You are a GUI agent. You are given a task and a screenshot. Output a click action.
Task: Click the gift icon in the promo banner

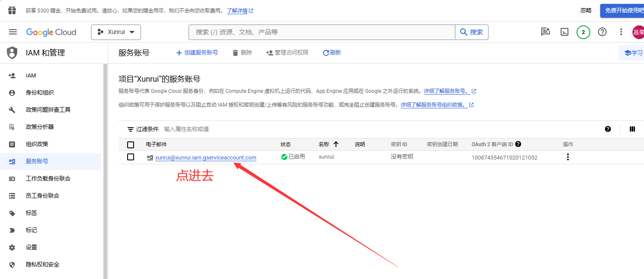[12, 10]
